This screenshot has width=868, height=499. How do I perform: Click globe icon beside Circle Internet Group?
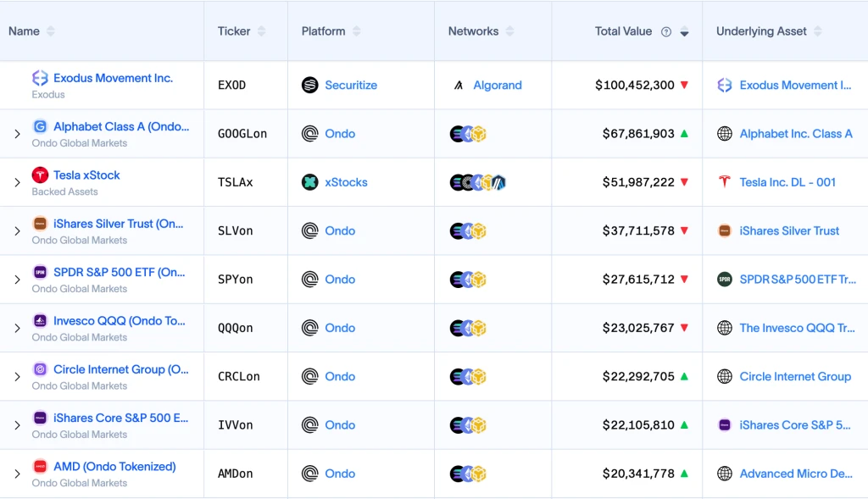click(725, 376)
